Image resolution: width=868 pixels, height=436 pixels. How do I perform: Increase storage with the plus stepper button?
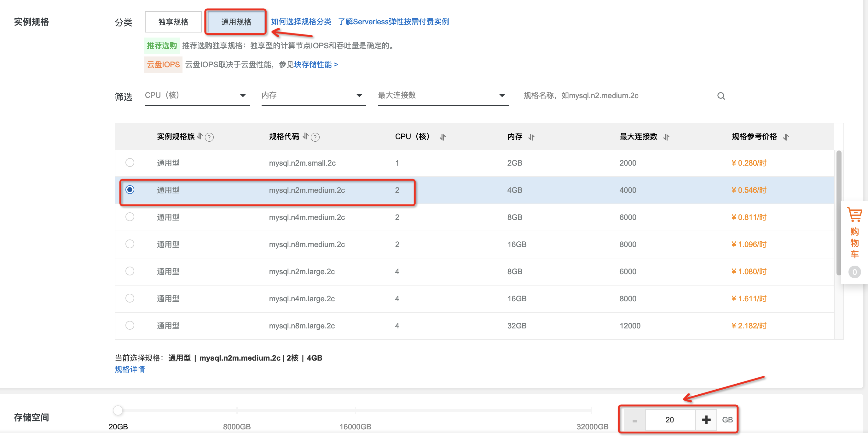[706, 420]
